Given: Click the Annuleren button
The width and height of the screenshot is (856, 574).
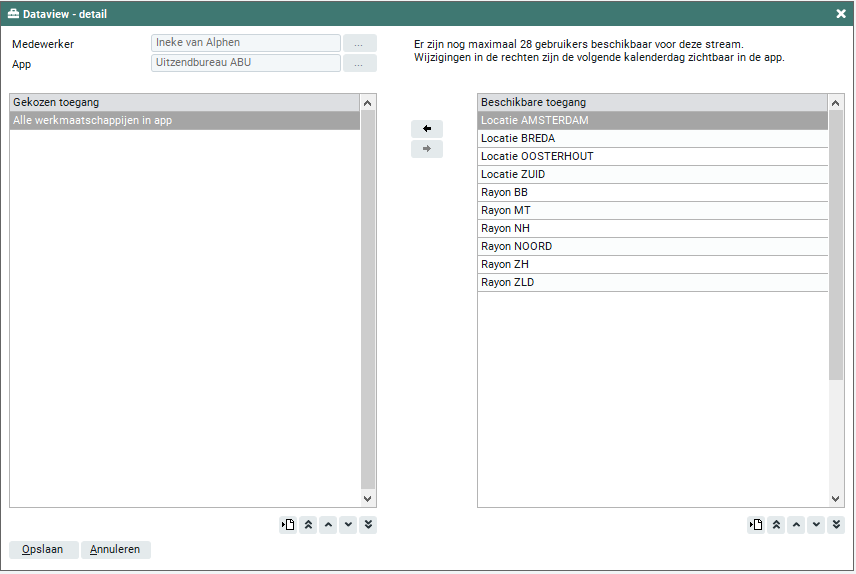Looking at the screenshot, I should [x=116, y=550].
